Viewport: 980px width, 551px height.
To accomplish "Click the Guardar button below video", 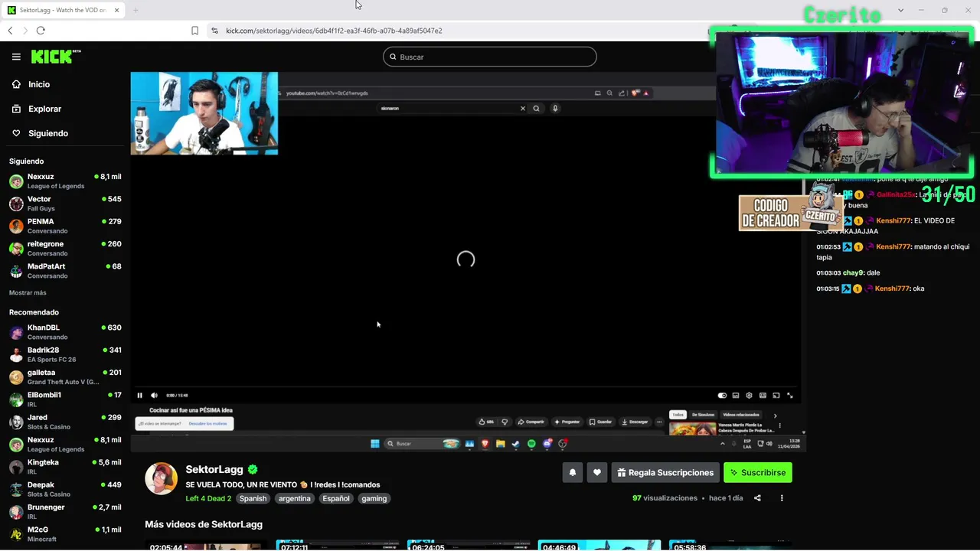I will click(600, 422).
